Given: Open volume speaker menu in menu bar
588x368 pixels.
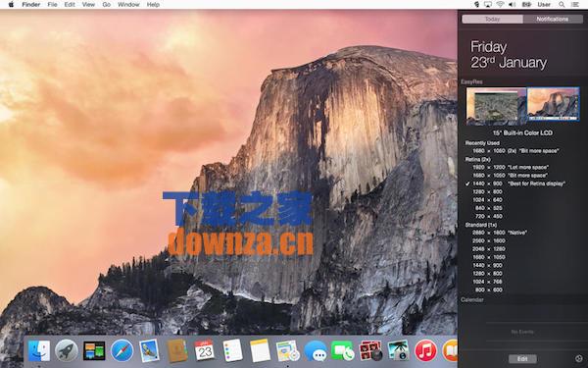Looking at the screenshot, I should point(512,5).
